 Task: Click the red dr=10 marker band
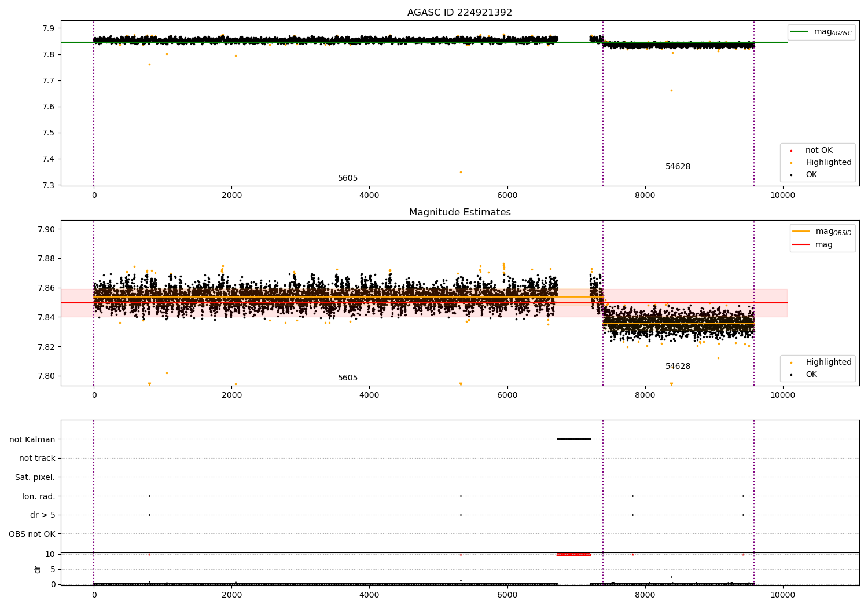[573, 554]
